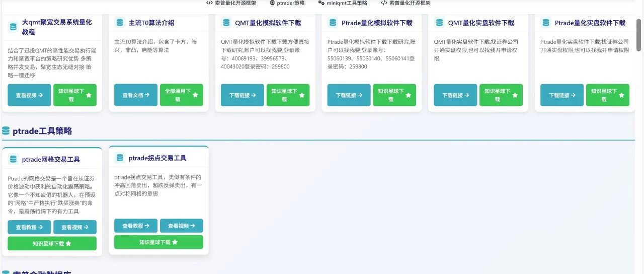Click database icon on QMT量化模拟软件下载 card
The height and width of the screenshot is (274, 644).
pyautogui.click(x=226, y=22)
